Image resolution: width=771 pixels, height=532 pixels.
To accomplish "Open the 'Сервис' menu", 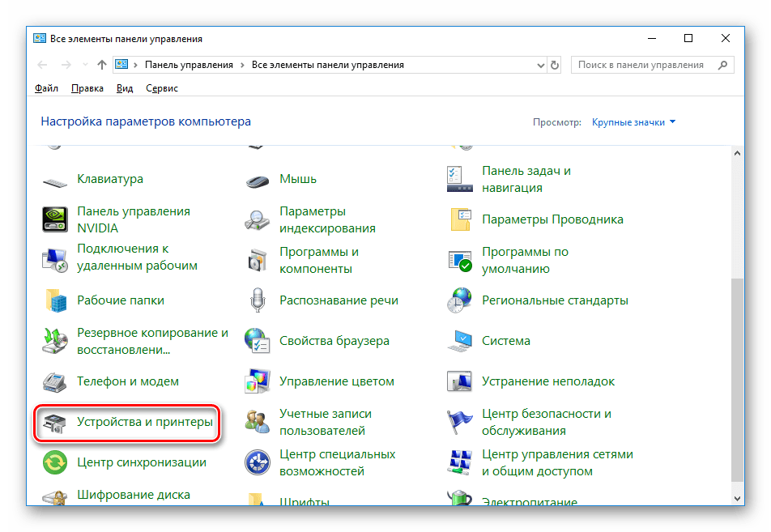I will pos(162,88).
